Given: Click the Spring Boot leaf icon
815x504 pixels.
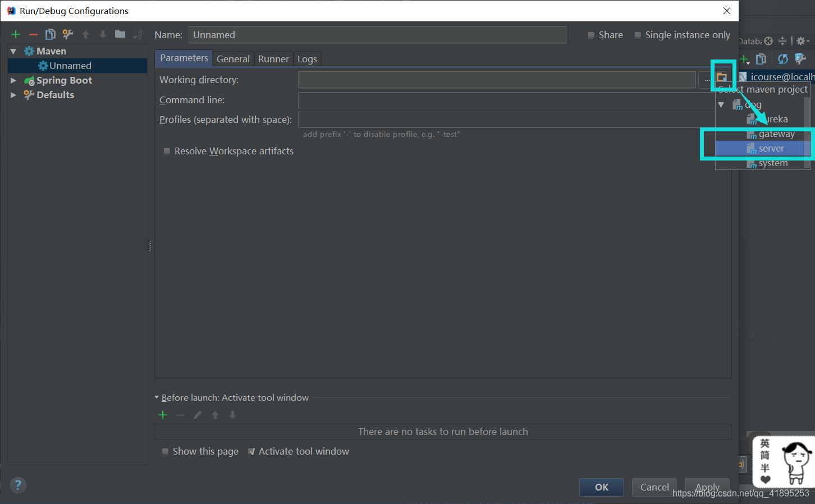Looking at the screenshot, I should pyautogui.click(x=29, y=80).
